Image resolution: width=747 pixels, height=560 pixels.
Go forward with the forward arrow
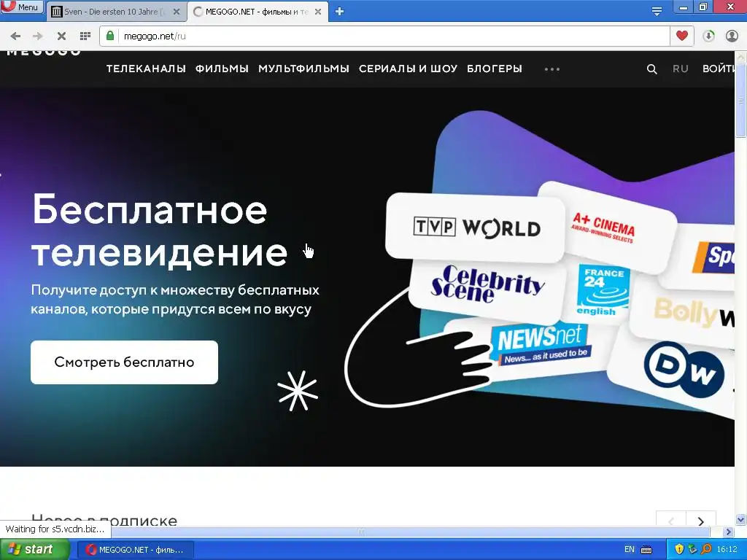(38, 36)
